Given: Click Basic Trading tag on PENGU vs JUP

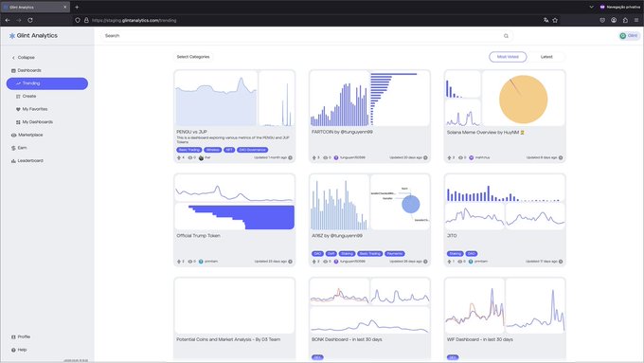Looking at the screenshot, I should coord(188,150).
